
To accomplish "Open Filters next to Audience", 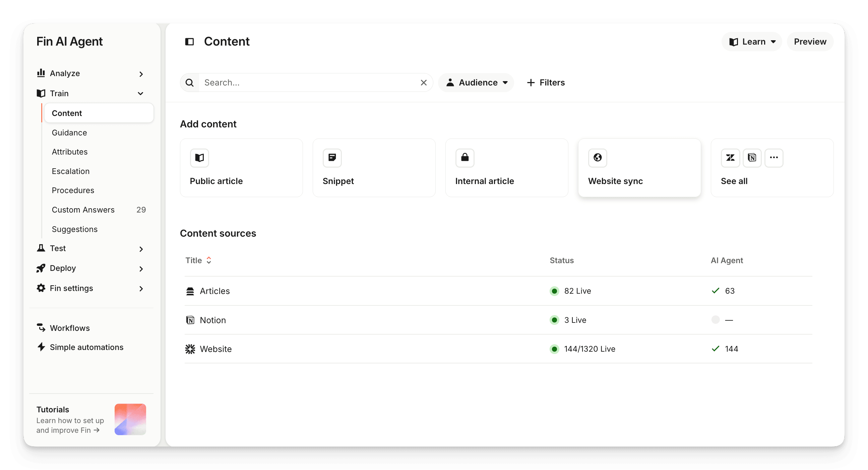I will click(x=546, y=82).
